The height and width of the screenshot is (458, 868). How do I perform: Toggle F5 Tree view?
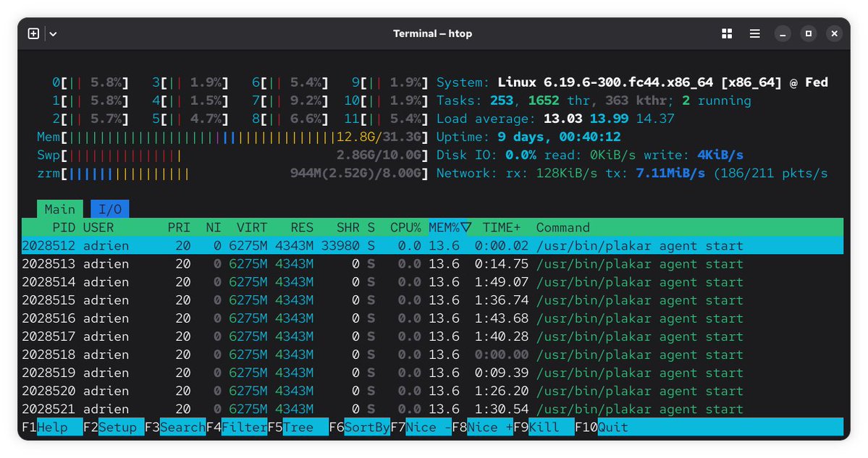coord(298,427)
